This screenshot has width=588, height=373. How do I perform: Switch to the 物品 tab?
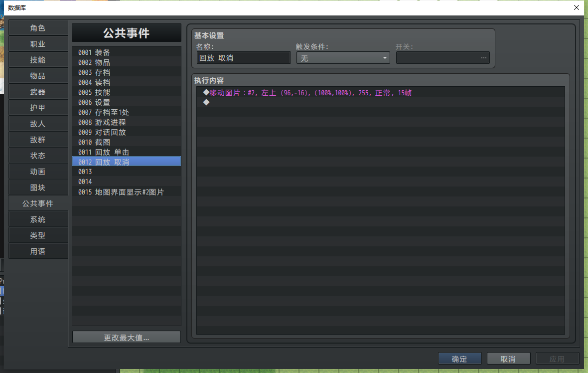(x=38, y=76)
